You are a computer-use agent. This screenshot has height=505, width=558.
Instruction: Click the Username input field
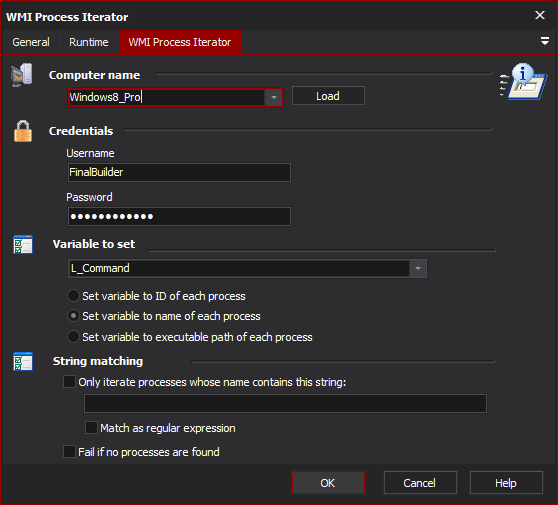[179, 173]
